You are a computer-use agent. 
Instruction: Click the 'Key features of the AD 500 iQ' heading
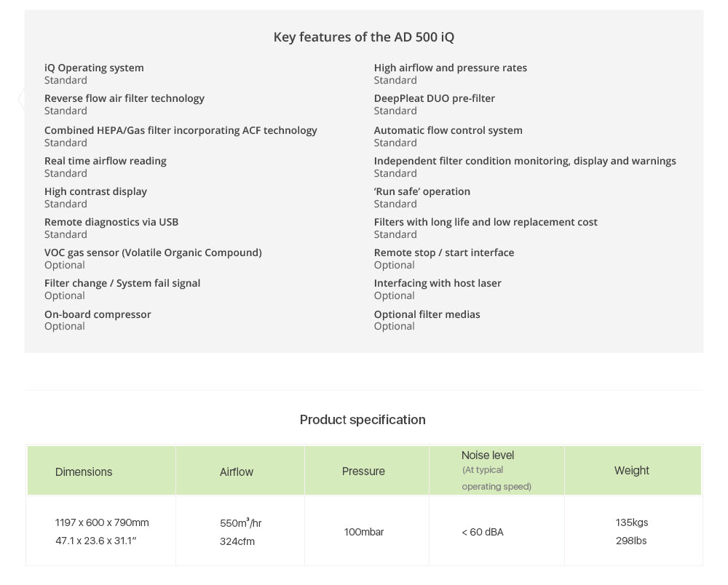click(364, 37)
